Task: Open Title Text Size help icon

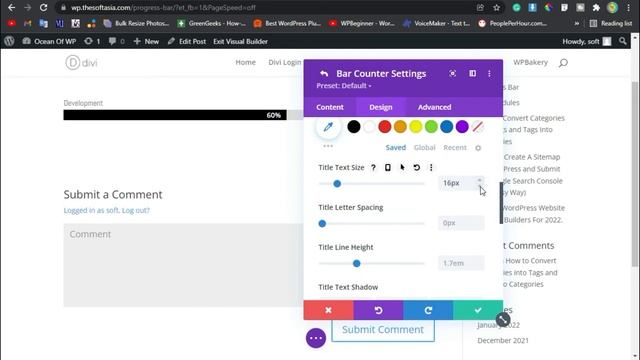Action: point(373,167)
